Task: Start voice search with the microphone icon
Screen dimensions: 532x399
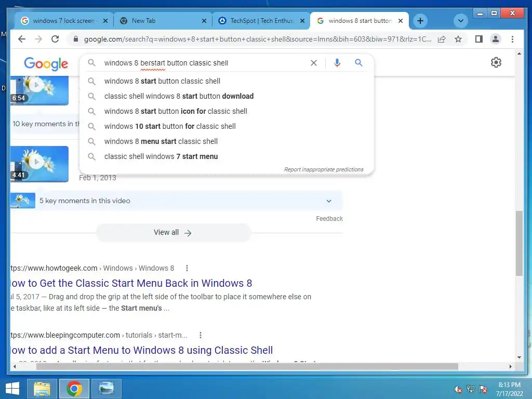Action: click(337, 63)
